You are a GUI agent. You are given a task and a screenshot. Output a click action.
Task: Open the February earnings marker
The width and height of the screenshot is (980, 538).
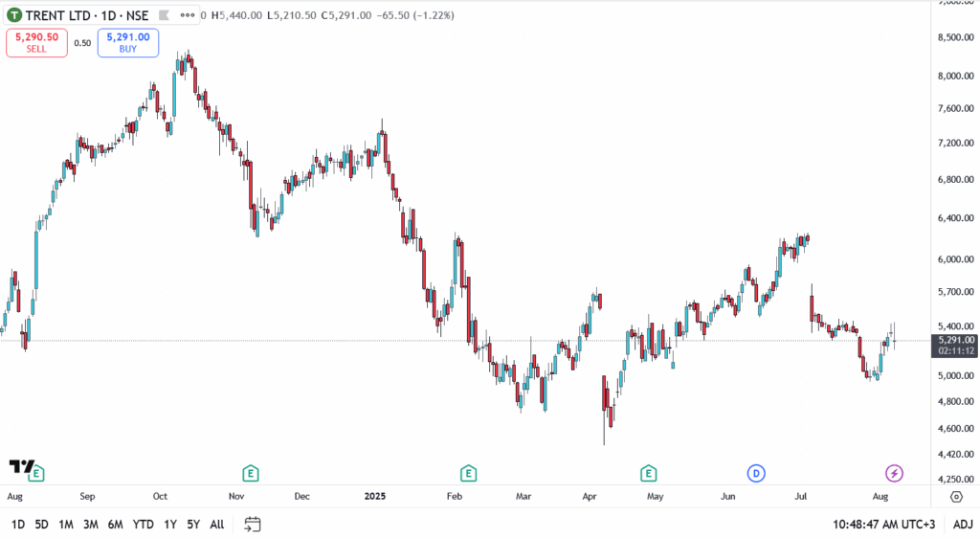(468, 473)
